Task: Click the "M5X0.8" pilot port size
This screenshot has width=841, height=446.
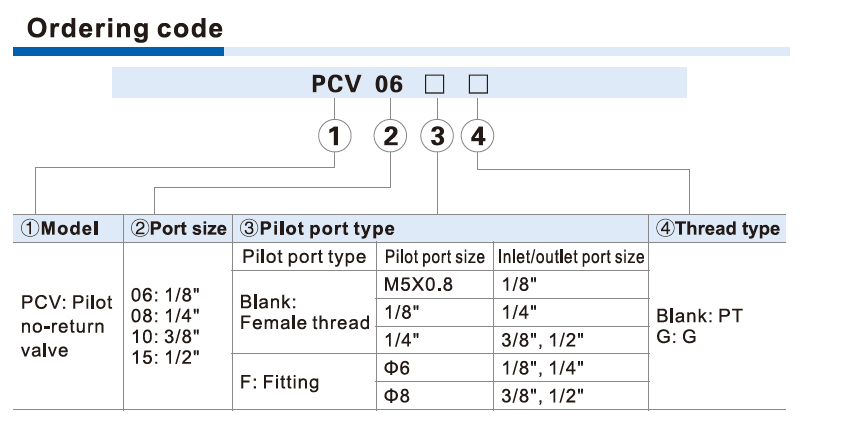Action: pos(419,284)
